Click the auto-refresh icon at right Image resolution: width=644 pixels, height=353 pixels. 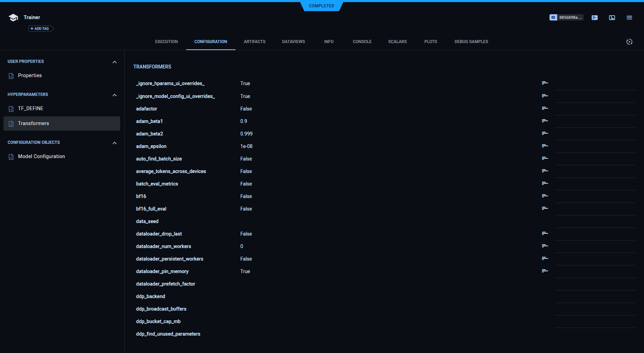click(629, 42)
